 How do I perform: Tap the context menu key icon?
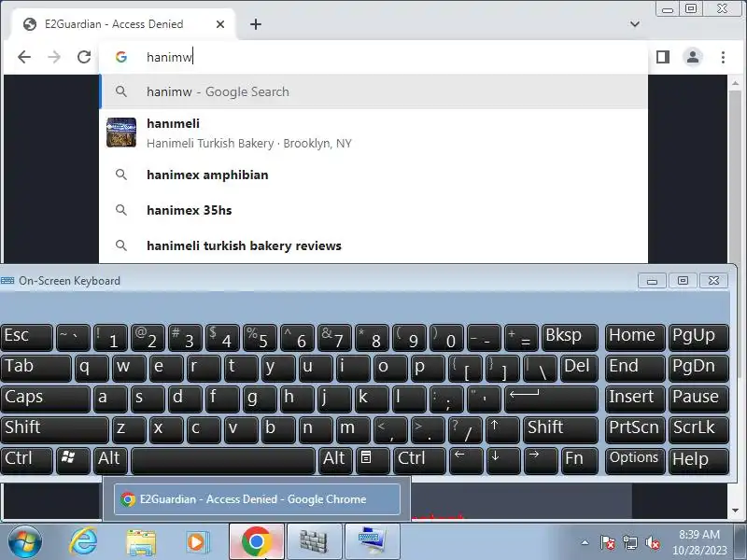pyautogui.click(x=373, y=460)
